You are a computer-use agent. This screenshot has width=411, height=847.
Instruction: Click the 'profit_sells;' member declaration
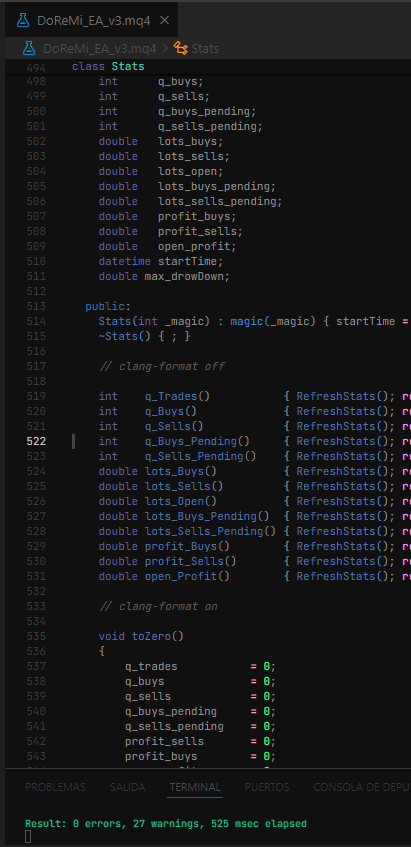pyautogui.click(x=200, y=231)
